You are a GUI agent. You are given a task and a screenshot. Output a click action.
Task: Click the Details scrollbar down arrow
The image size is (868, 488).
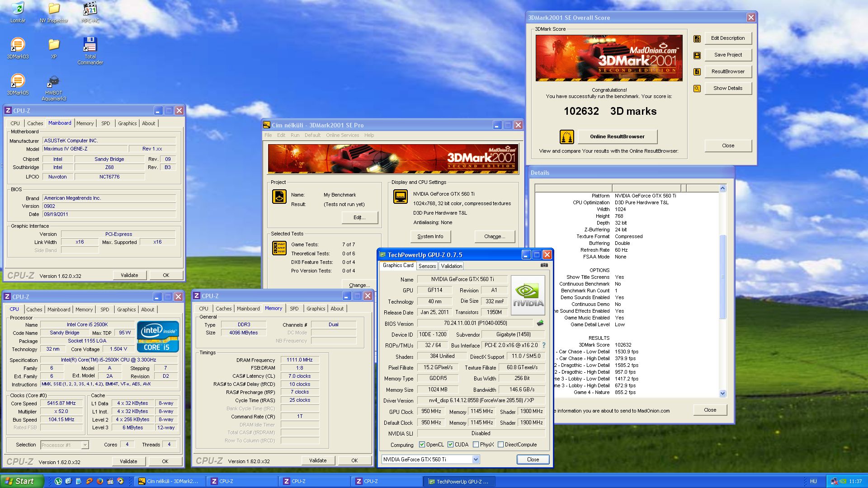[x=722, y=393]
